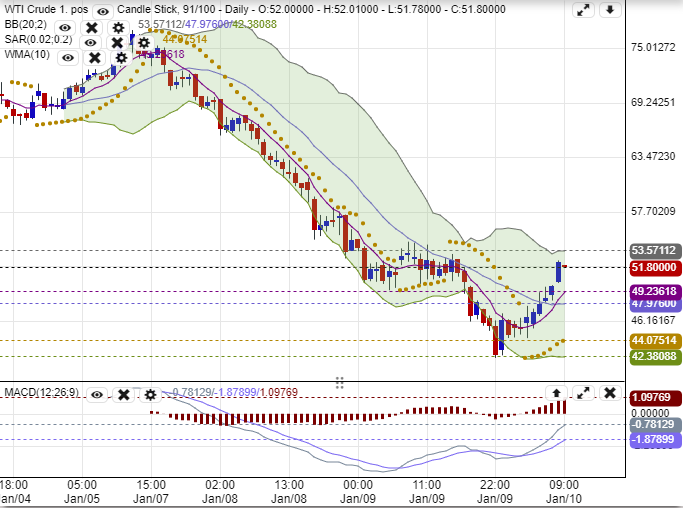
Task: Open MACD settings gear
Action: 150,395
